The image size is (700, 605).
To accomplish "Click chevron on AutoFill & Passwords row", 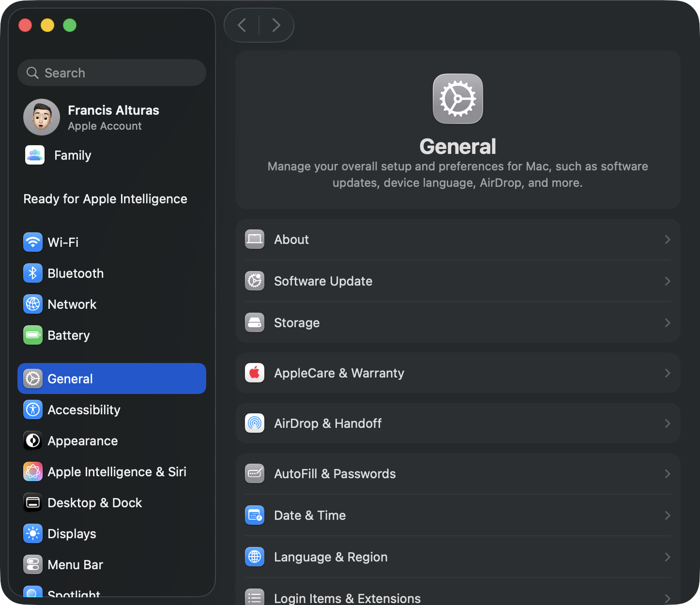I will (x=667, y=474).
